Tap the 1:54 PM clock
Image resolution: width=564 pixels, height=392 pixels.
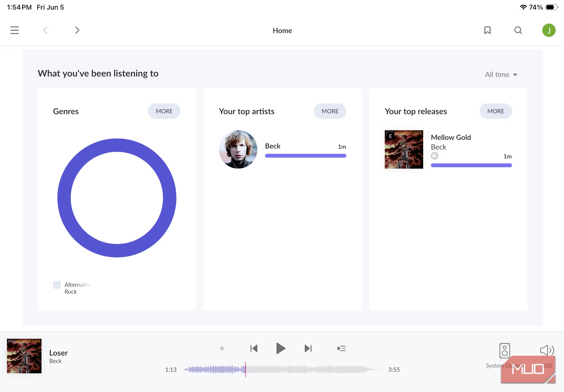(19, 7)
